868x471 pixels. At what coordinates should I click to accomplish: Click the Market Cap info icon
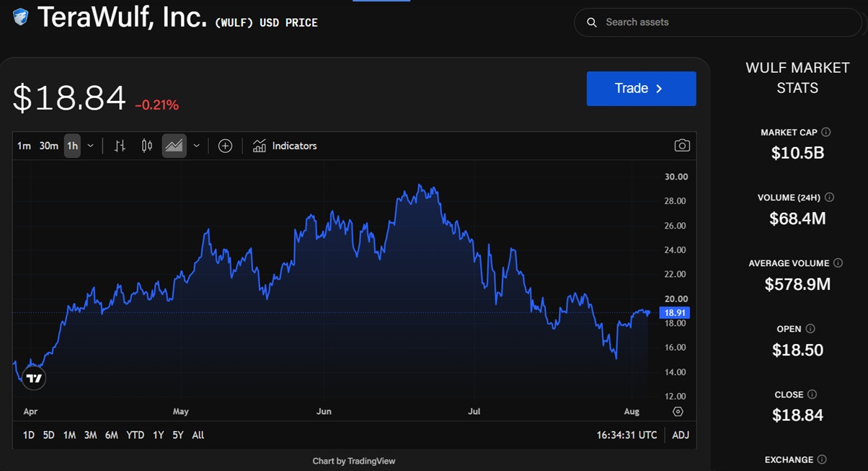point(826,132)
